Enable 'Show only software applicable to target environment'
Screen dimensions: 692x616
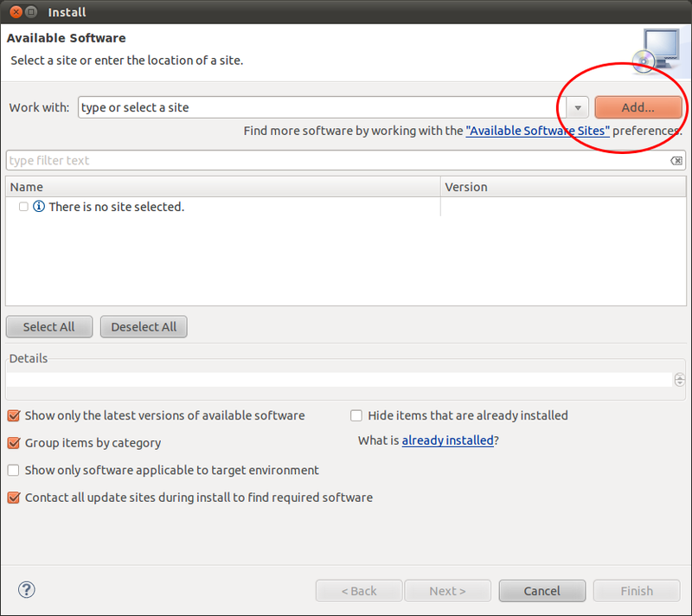13,471
